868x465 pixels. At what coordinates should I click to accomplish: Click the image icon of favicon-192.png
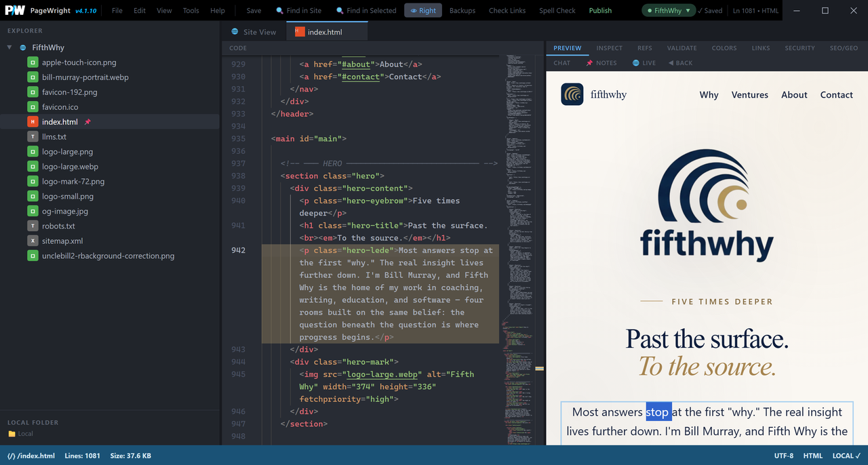pos(33,92)
